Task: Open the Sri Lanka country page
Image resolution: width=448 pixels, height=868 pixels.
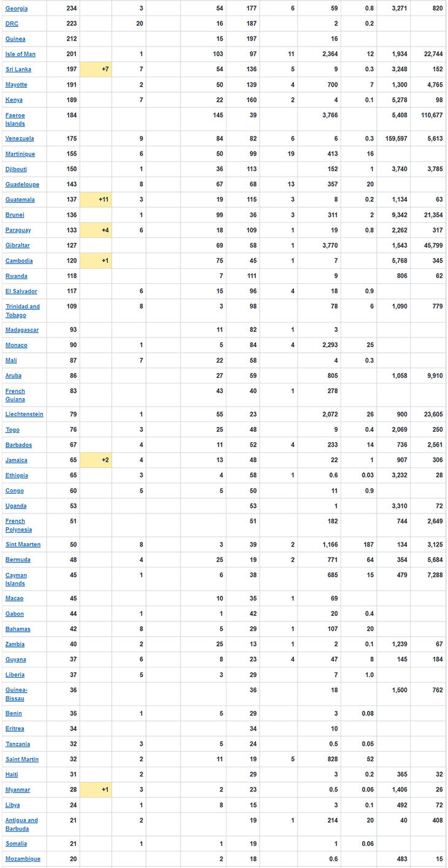Action: (x=18, y=69)
